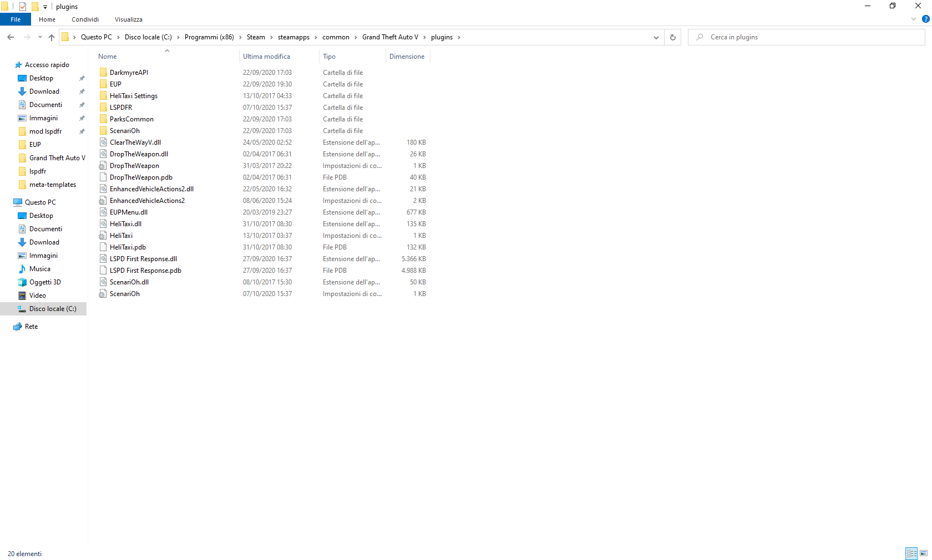Expand the ribbon with the chevron
The width and height of the screenshot is (932, 560).
point(914,19)
